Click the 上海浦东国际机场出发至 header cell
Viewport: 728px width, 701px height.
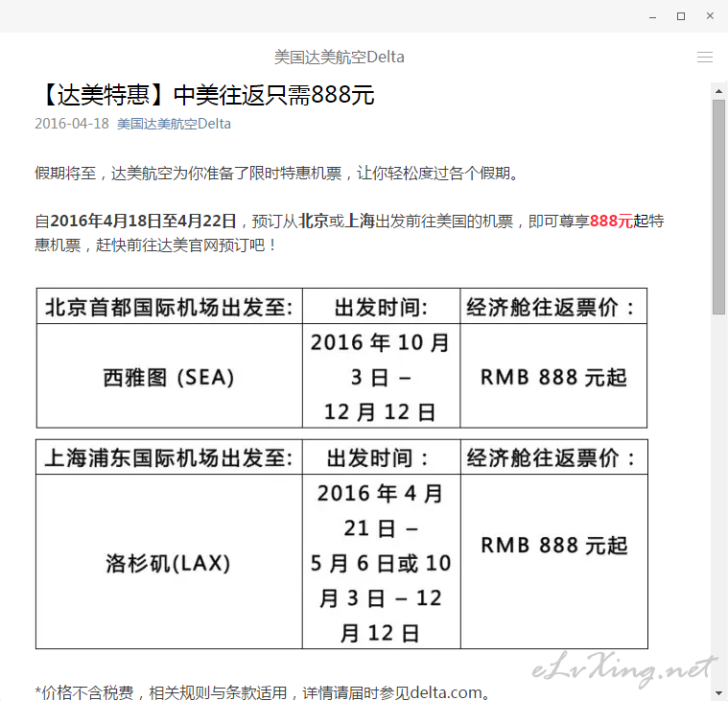point(169,457)
